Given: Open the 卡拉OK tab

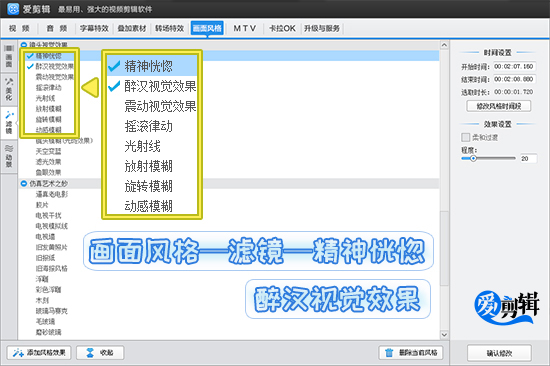Looking at the screenshot, I should [x=282, y=28].
